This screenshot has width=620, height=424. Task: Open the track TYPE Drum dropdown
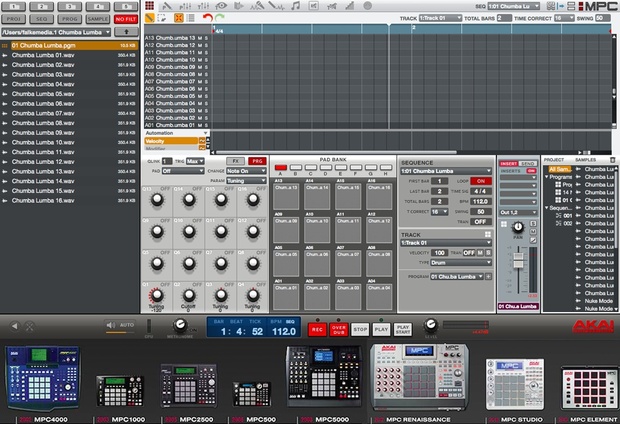461,263
